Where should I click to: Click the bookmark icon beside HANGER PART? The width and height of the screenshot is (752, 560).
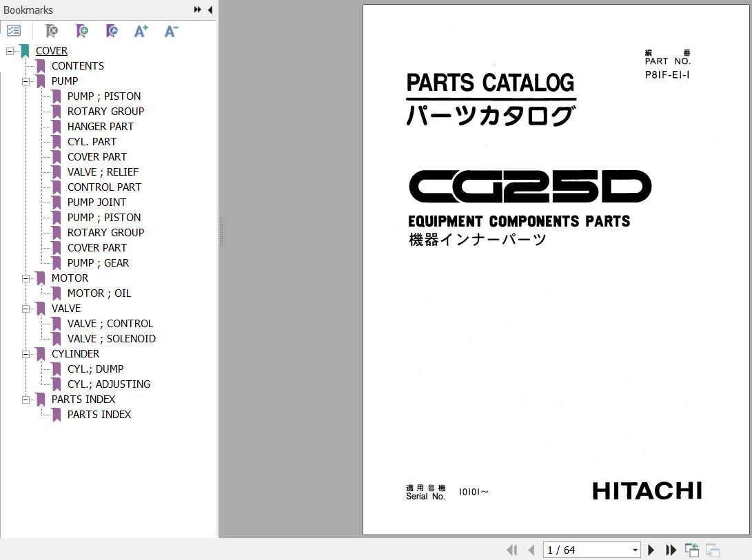click(x=57, y=127)
